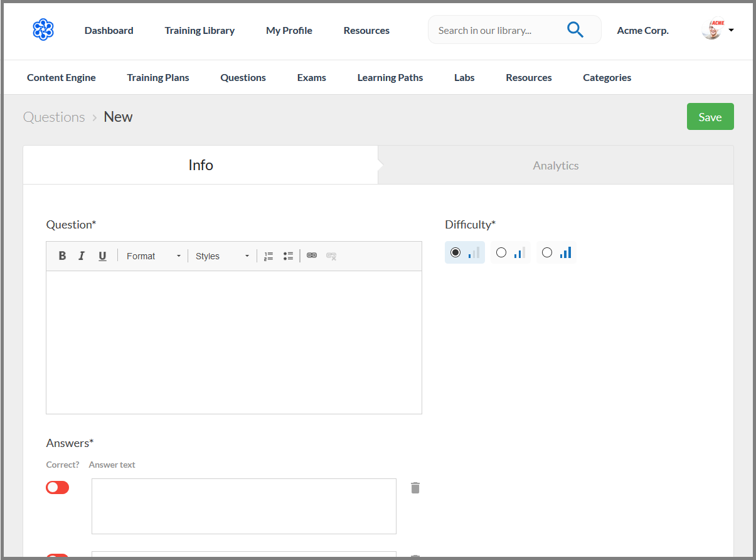Switch to the Info tab
Image resolution: width=756 pixels, height=560 pixels.
pyautogui.click(x=201, y=165)
